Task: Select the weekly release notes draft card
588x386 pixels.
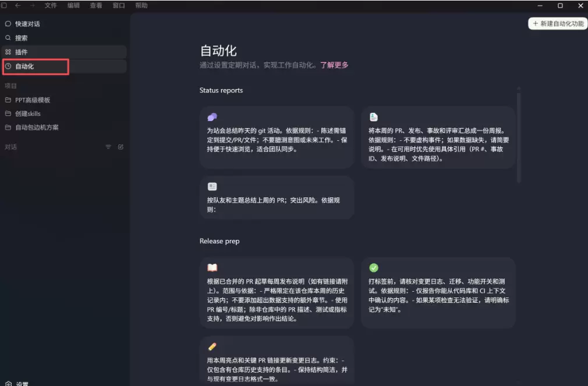Action: click(277, 293)
